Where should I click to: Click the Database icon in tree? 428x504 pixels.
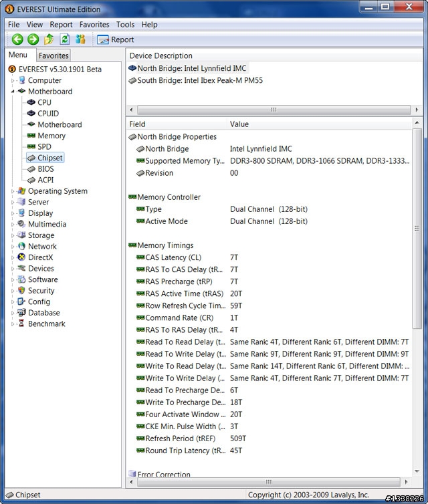tap(21, 312)
